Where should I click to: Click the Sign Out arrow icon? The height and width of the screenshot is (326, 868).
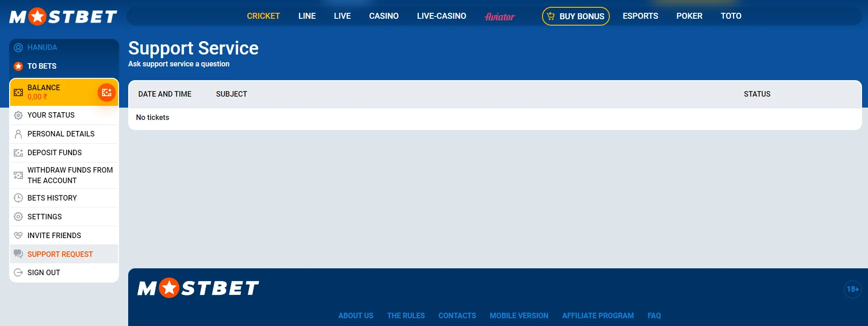18,272
